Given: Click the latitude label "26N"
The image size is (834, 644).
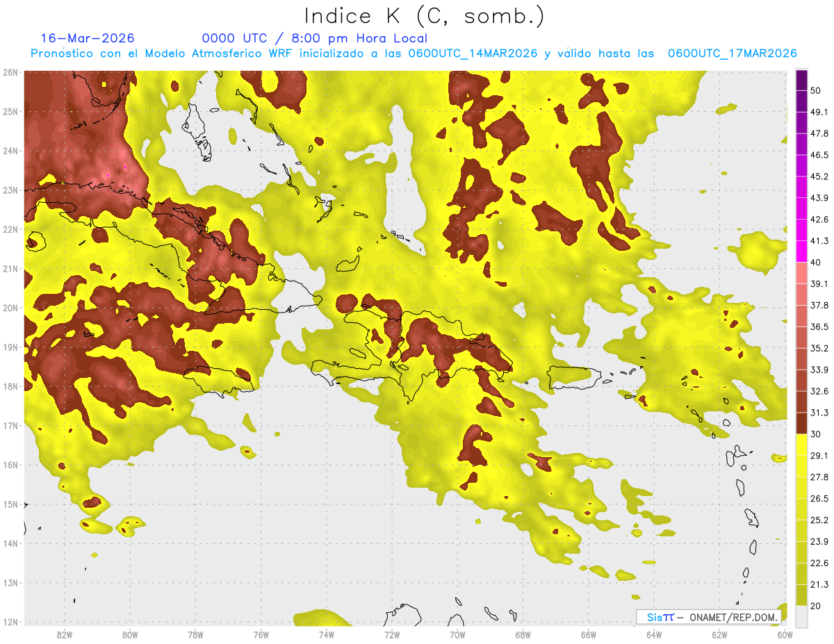Looking at the screenshot, I should [x=10, y=72].
